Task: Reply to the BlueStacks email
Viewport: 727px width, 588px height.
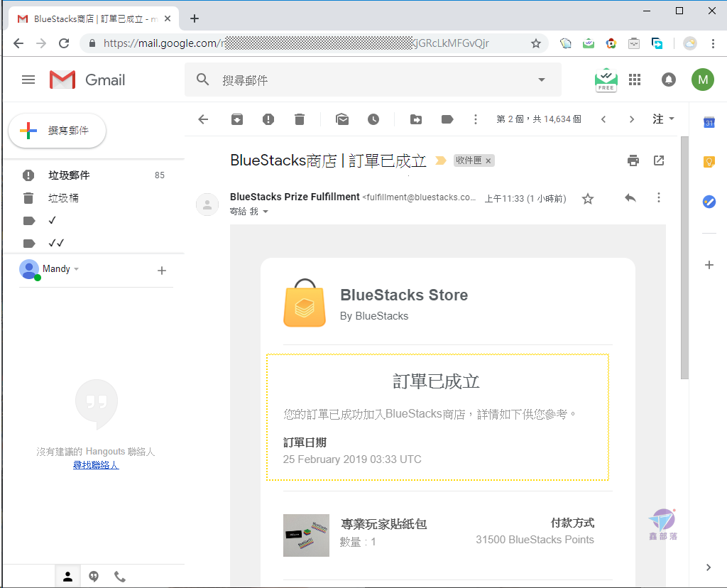Action: [630, 198]
